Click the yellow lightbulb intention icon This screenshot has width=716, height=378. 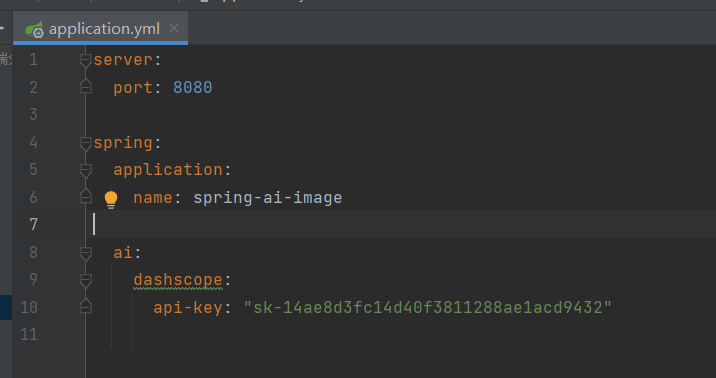111,200
